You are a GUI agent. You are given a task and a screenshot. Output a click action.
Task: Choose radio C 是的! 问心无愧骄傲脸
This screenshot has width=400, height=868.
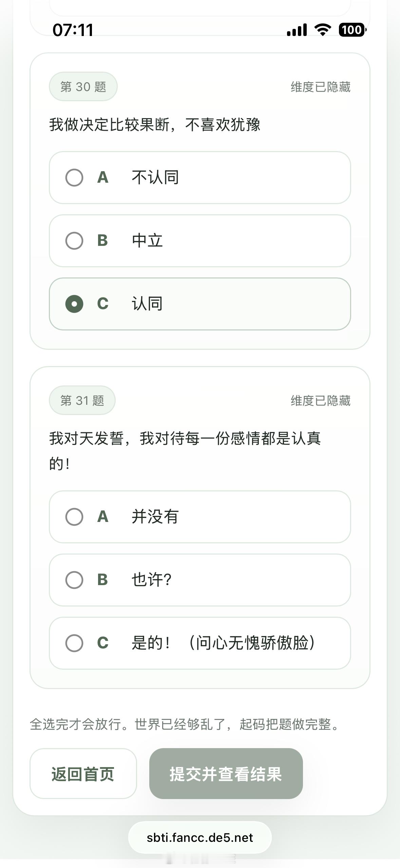pyautogui.click(x=74, y=643)
